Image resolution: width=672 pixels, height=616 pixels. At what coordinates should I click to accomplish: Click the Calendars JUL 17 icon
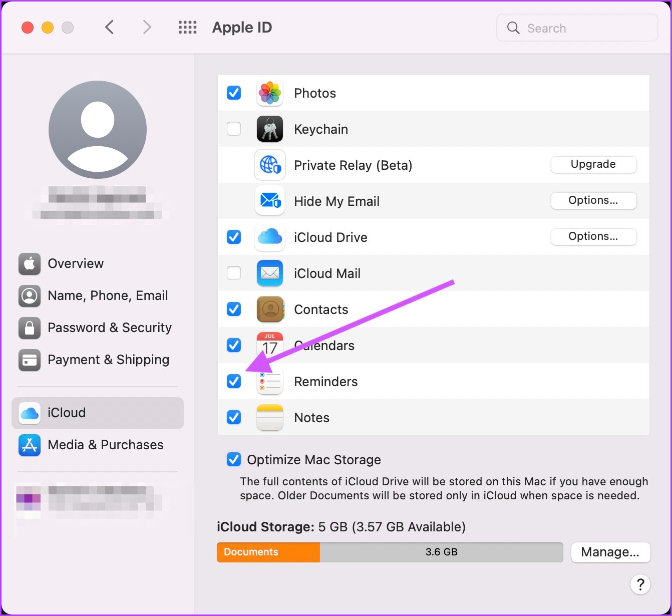[x=270, y=346]
